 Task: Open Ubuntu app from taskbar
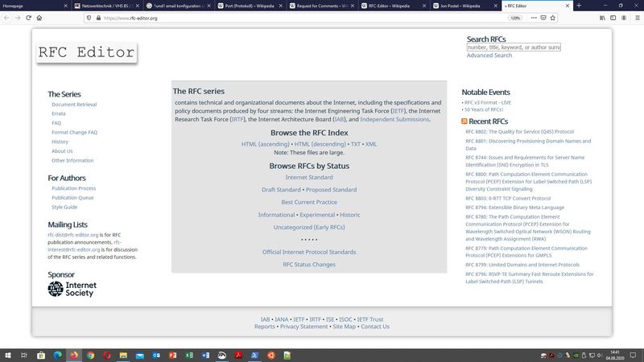click(x=271, y=355)
